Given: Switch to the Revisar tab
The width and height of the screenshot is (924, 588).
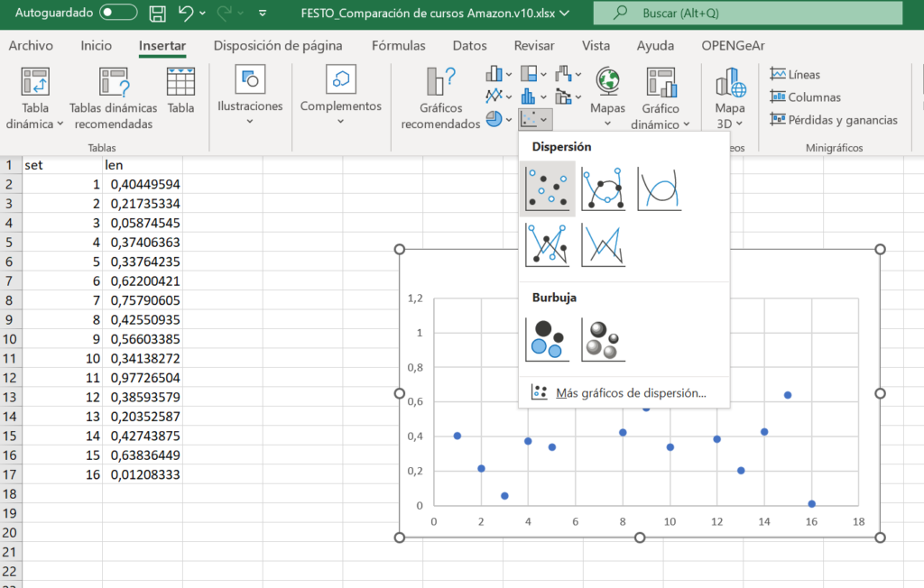Looking at the screenshot, I should (x=534, y=45).
